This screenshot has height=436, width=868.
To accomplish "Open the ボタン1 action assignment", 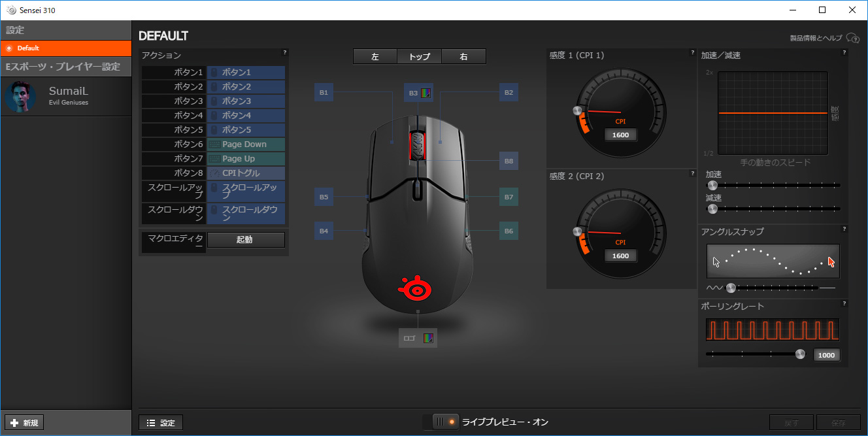I will click(x=246, y=73).
